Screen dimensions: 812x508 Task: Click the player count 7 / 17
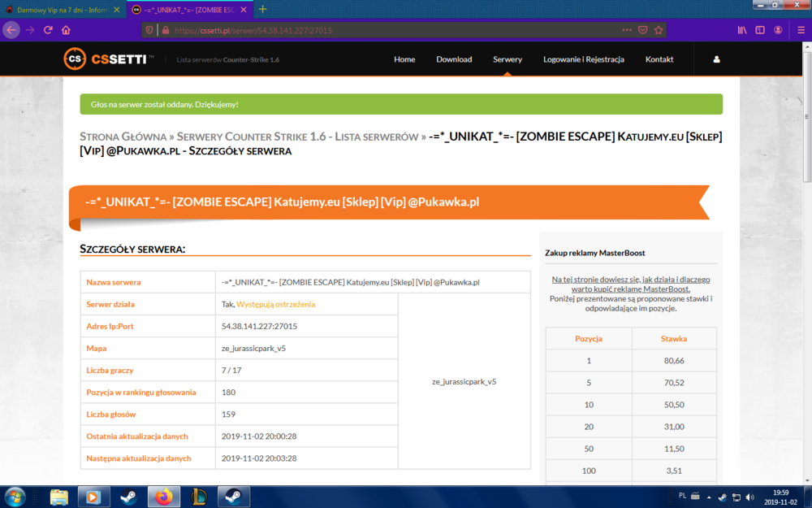[231, 370]
